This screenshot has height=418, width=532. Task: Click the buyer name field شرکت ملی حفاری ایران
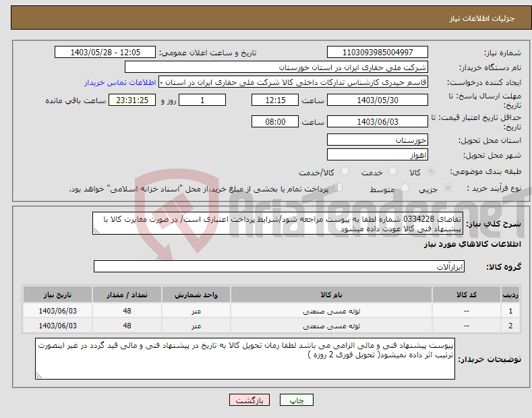pyautogui.click(x=276, y=67)
